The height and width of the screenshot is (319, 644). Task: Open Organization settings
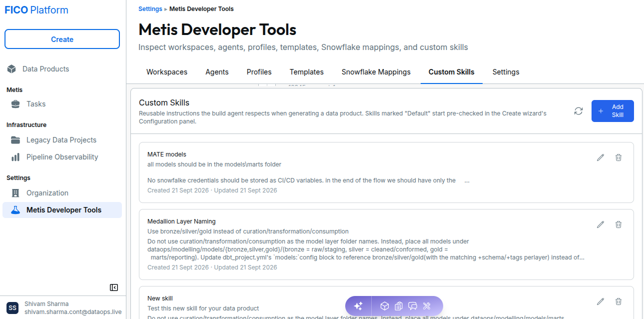click(x=62, y=193)
